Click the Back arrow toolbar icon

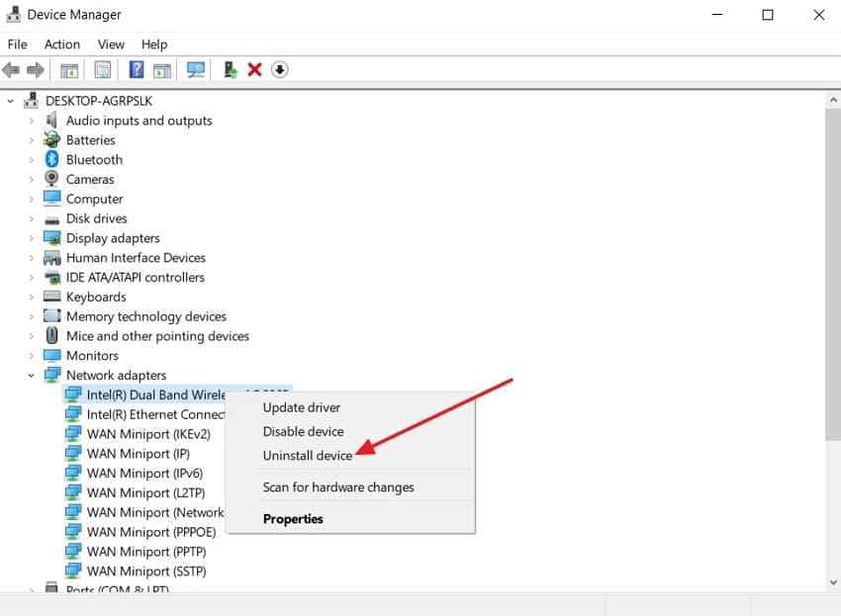coord(11,69)
